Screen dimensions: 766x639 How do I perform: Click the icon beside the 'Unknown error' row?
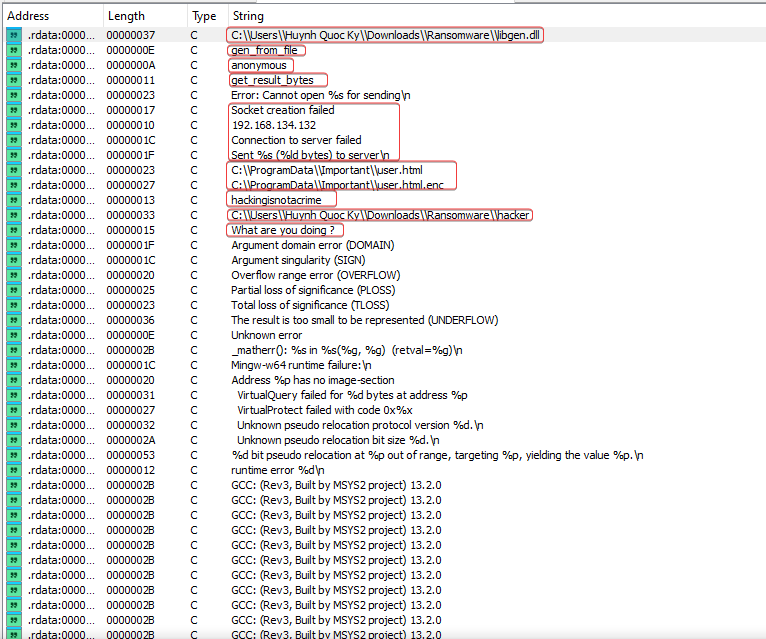coord(14,335)
